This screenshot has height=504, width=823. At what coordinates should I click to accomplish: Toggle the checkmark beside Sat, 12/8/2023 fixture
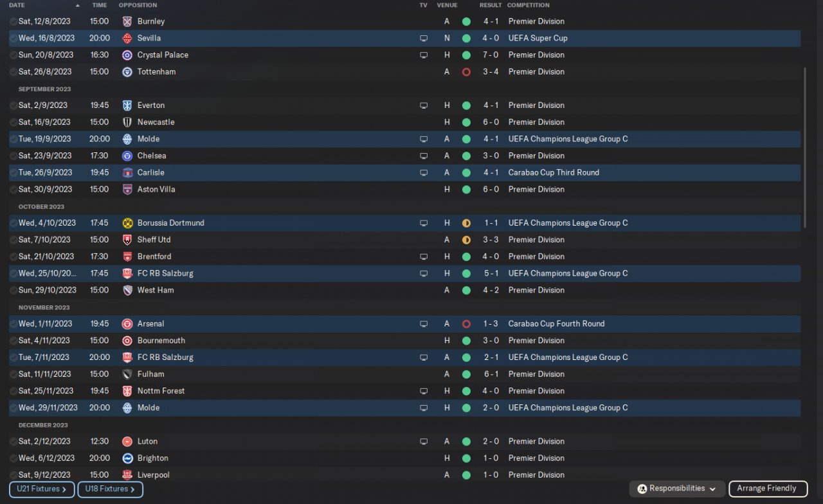pos(14,21)
